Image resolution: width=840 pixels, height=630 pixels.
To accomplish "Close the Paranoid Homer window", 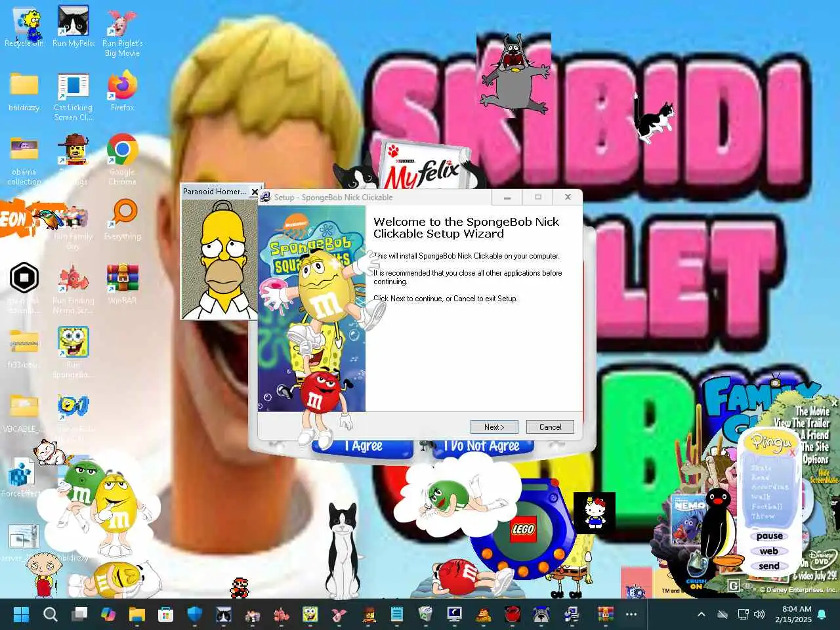I will click(255, 192).
